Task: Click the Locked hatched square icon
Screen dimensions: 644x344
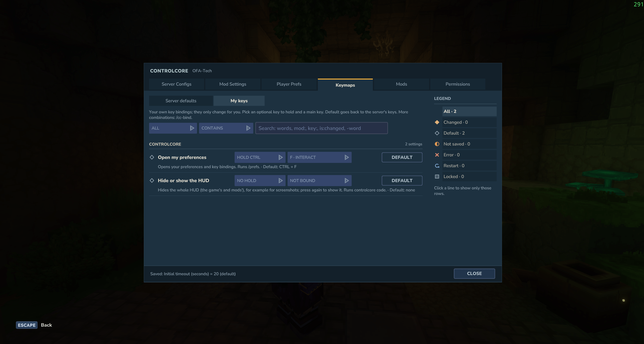Action: pyautogui.click(x=437, y=177)
